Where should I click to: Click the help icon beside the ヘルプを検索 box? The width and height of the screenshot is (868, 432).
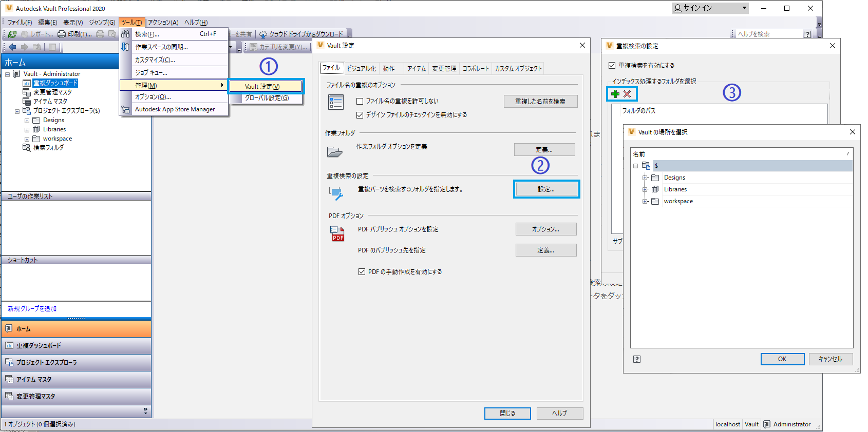click(x=807, y=34)
